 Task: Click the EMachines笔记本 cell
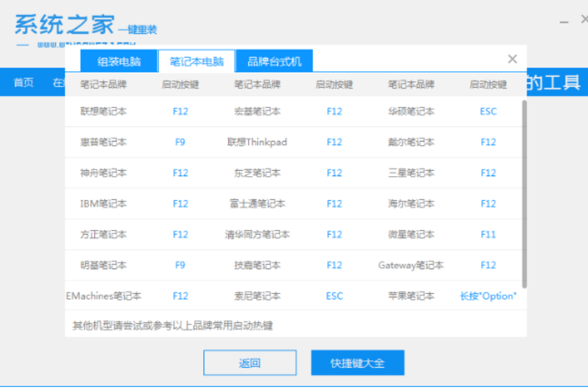[103, 296]
